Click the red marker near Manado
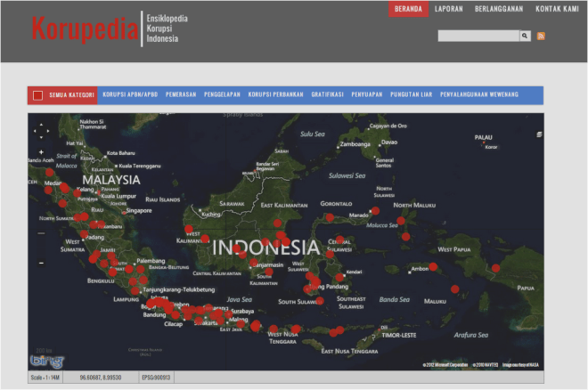This screenshot has height=390, width=588. pyautogui.click(x=375, y=211)
